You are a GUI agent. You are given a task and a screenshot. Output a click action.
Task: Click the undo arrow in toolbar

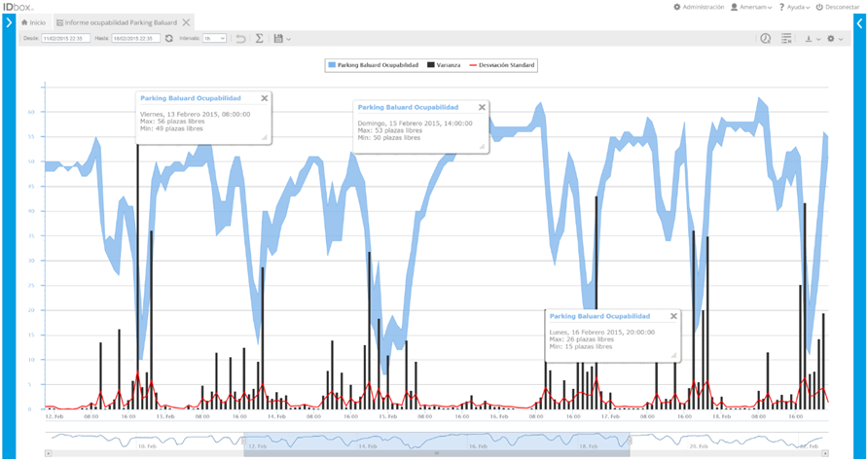click(x=240, y=38)
